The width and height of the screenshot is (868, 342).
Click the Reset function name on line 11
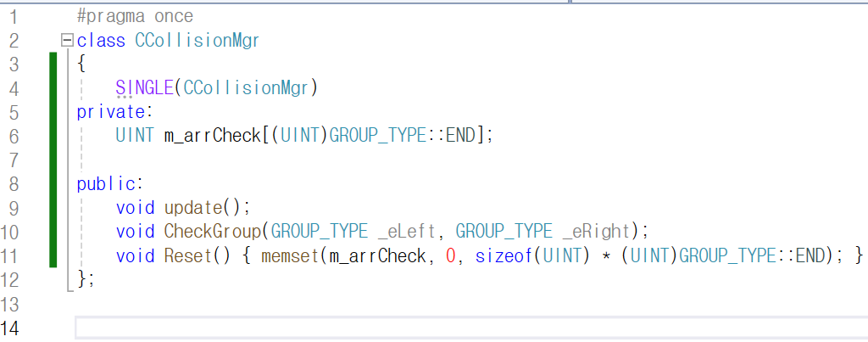(x=188, y=255)
